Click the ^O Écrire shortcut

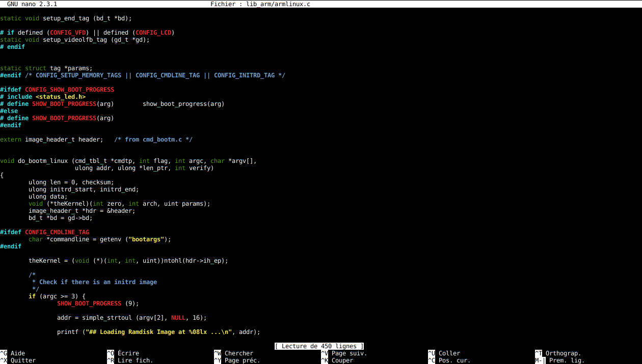point(123,353)
